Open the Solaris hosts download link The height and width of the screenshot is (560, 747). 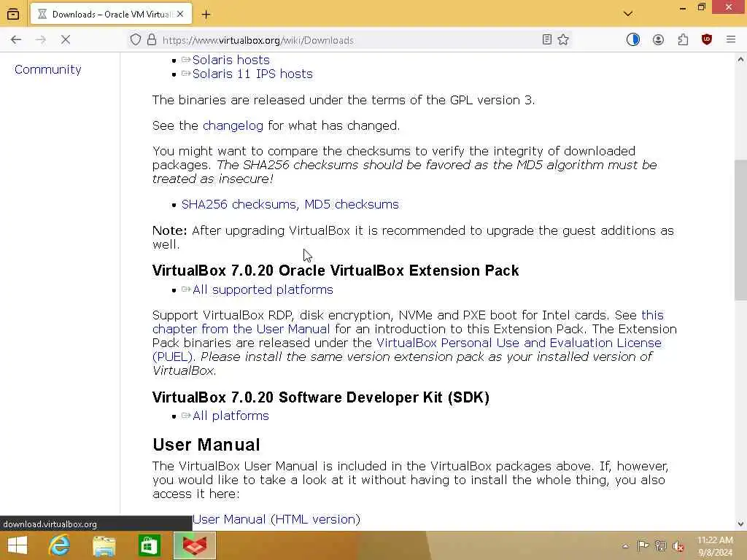tap(231, 60)
